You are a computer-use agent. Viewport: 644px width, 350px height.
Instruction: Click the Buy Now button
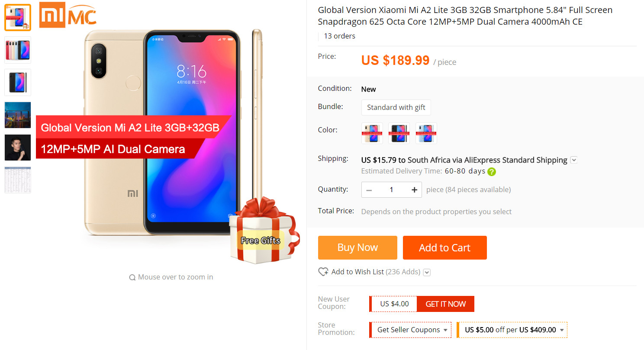click(x=357, y=247)
